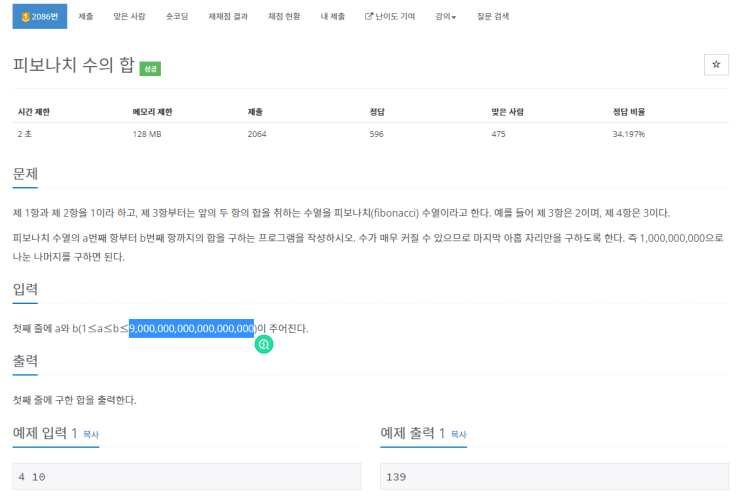This screenshot has height=498, width=743.
Task: Click the text '첫째 줄에 구한 합을 출력한다.'
Action: pyautogui.click(x=74, y=400)
